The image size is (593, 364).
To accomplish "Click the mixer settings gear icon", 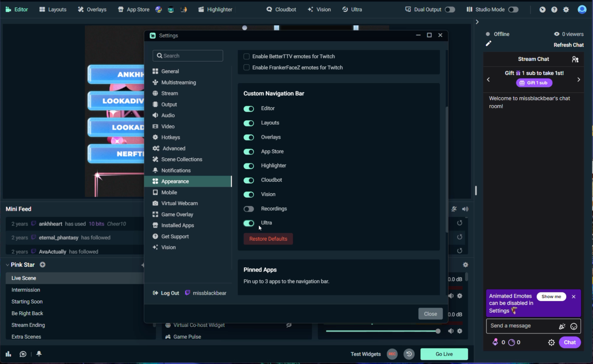I will point(465,265).
